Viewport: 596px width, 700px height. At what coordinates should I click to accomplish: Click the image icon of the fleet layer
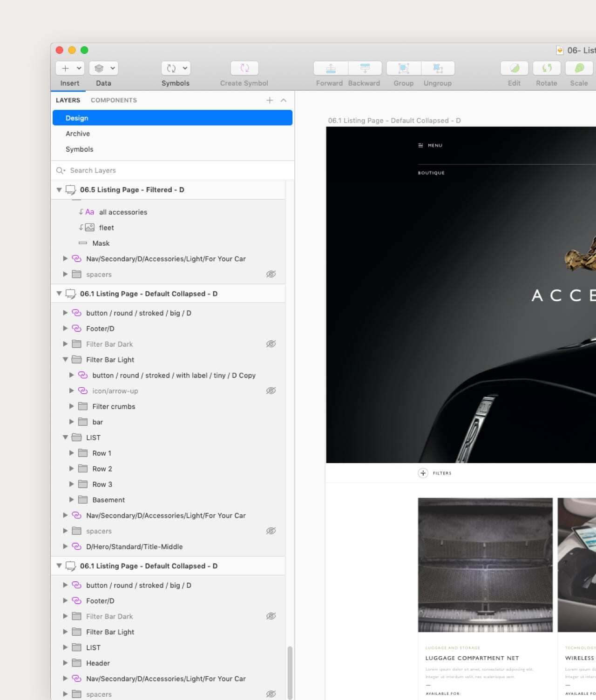pyautogui.click(x=90, y=228)
